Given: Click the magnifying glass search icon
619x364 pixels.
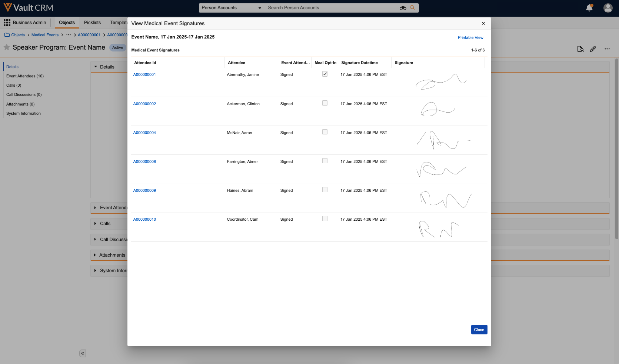Looking at the screenshot, I should point(412,8).
